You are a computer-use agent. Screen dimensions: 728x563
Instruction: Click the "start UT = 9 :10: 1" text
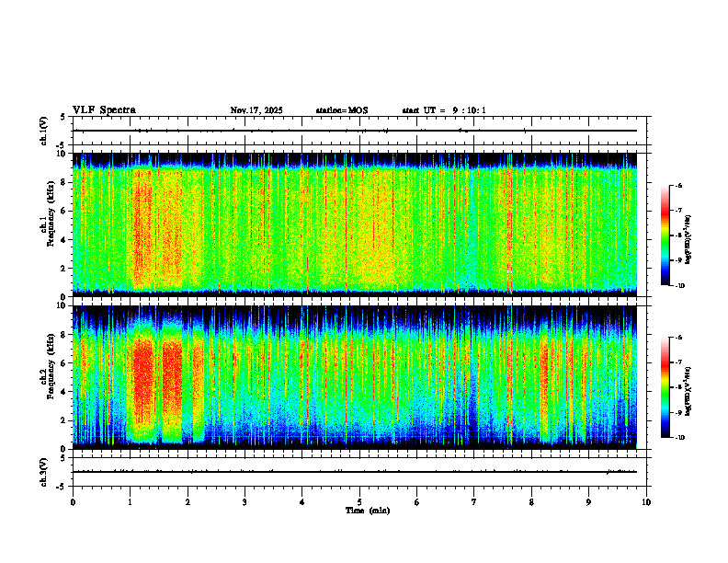(444, 110)
